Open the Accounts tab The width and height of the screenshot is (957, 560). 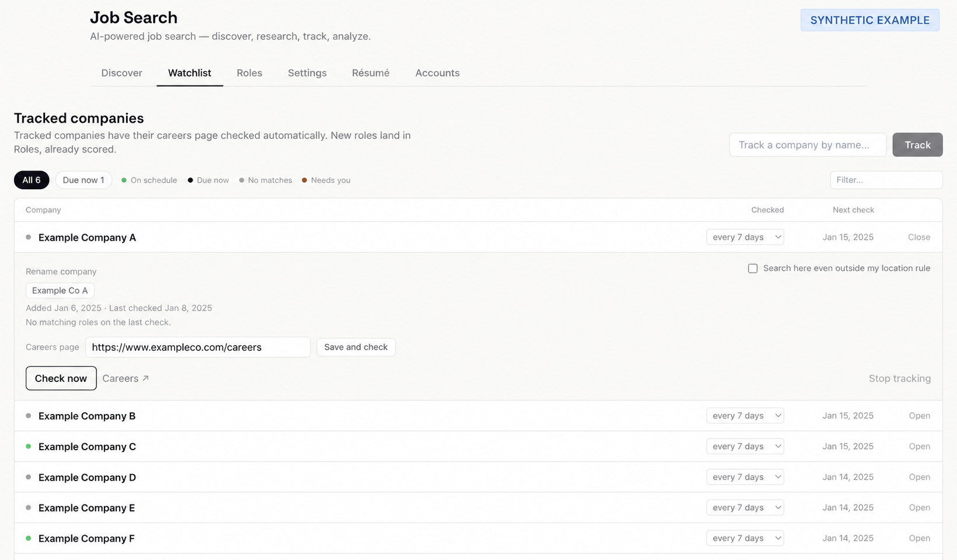tap(437, 73)
